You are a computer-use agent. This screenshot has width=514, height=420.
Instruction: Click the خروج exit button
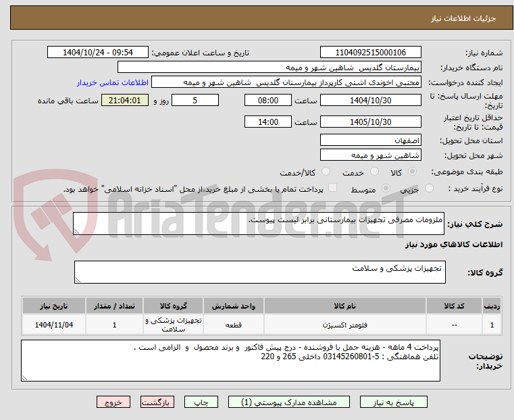[113, 402]
